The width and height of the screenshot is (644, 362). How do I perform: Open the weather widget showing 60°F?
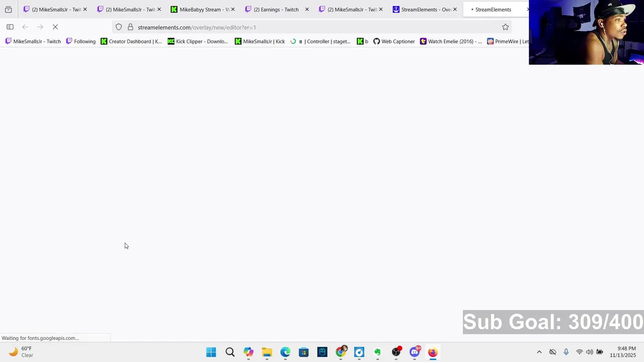point(20,352)
